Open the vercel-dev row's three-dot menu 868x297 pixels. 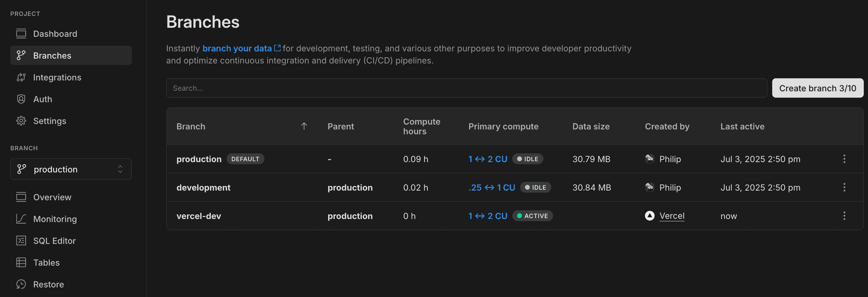[x=844, y=216]
